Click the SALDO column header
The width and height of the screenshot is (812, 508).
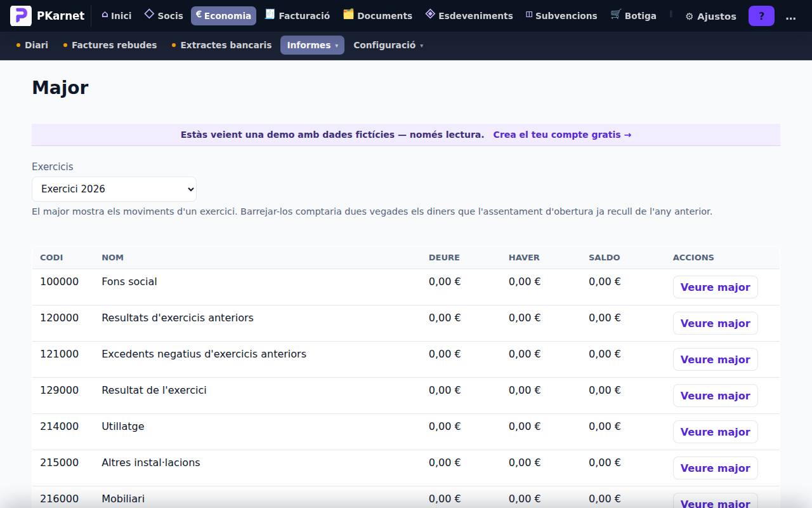click(604, 257)
